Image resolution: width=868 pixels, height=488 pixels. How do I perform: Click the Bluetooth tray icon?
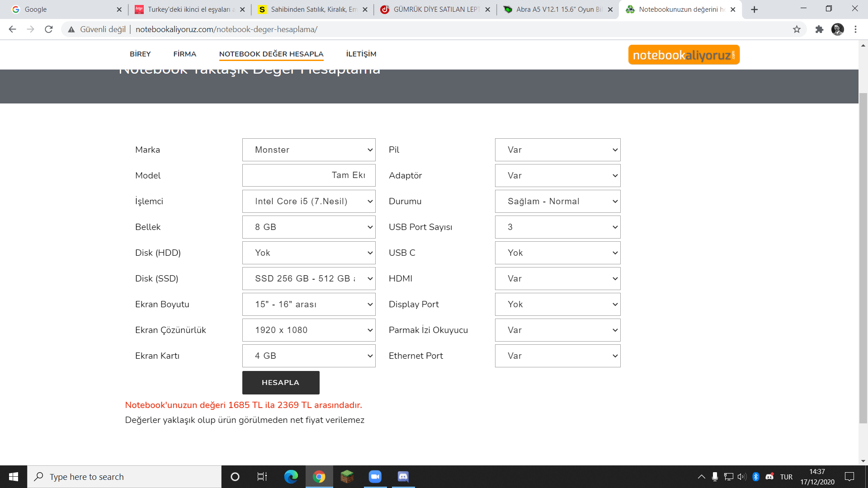(x=755, y=477)
